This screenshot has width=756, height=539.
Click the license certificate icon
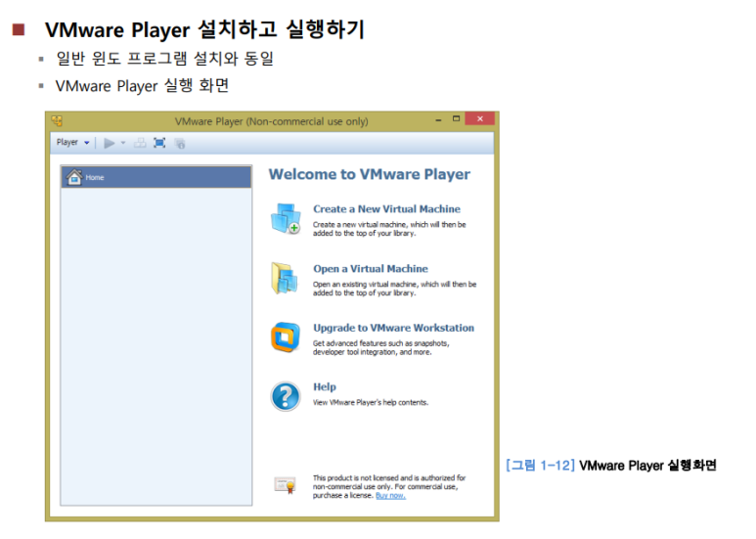(285, 484)
